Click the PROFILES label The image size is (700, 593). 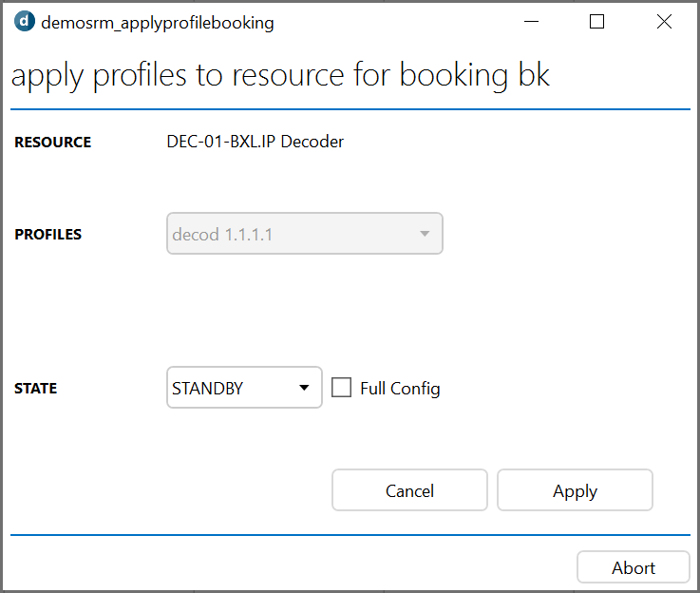pyautogui.click(x=48, y=234)
